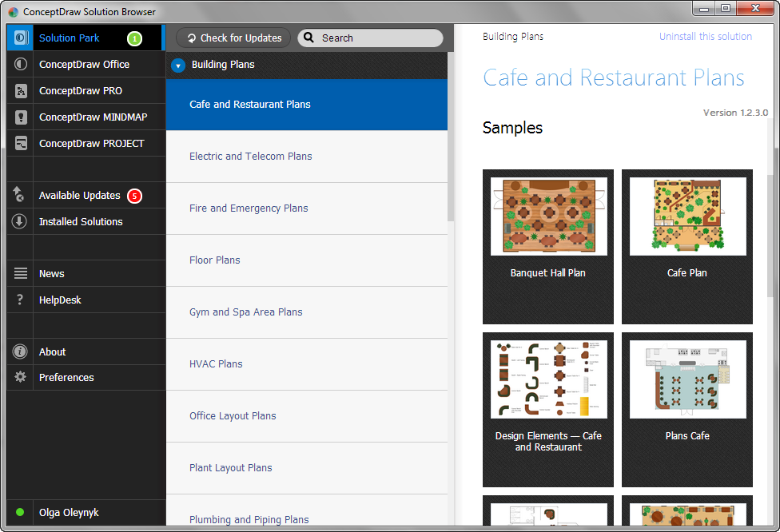Click the Check for Updates button
The width and height of the screenshot is (780, 532).
[233, 38]
